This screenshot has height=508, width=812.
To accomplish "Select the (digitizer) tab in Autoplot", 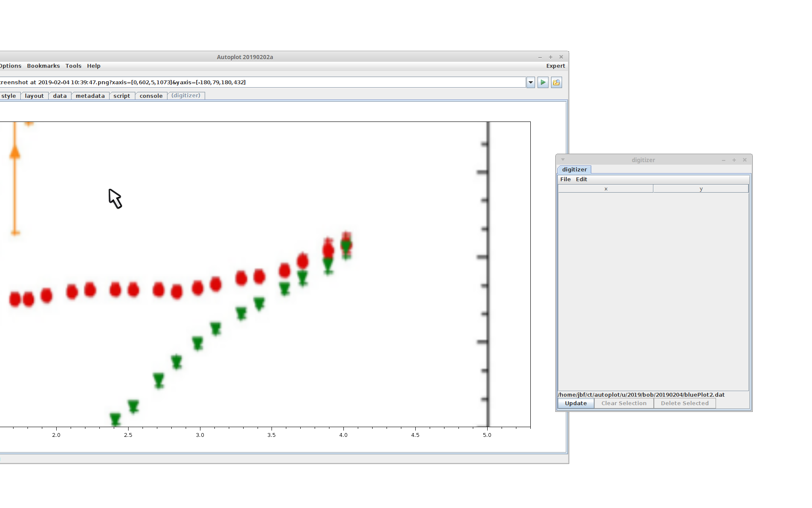I will pyautogui.click(x=186, y=96).
